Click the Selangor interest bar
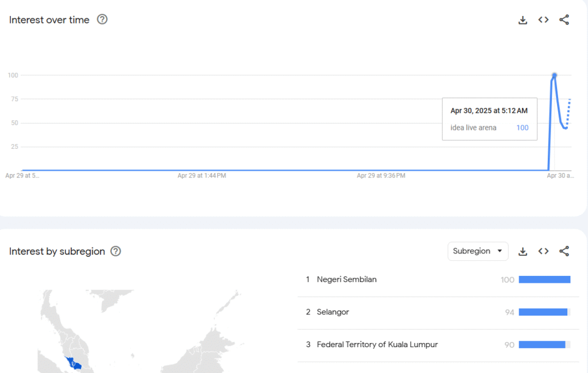 [544, 312]
